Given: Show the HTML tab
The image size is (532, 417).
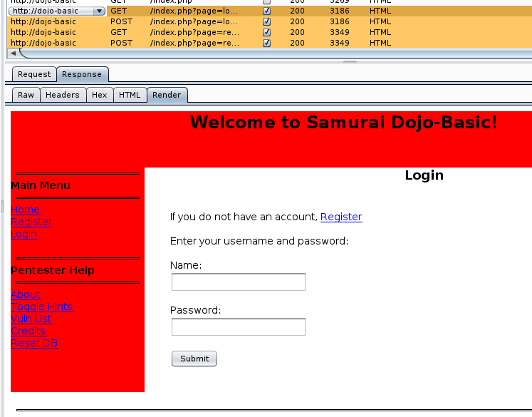Looking at the screenshot, I should tap(130, 95).
